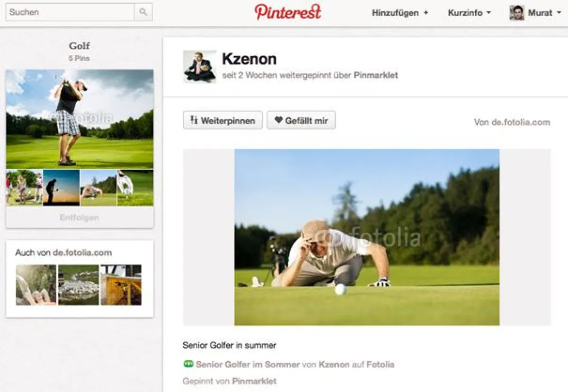Screen dimensions: 568x392
Task: Select the sunset silhouette golfer thumbnail
Action: [x=61, y=188]
